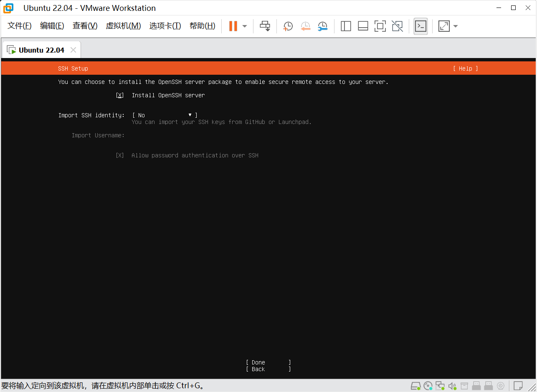Open the snapshot manager with the wrench clock icon
Image resolution: width=537 pixels, height=392 pixels.
pos(322,26)
